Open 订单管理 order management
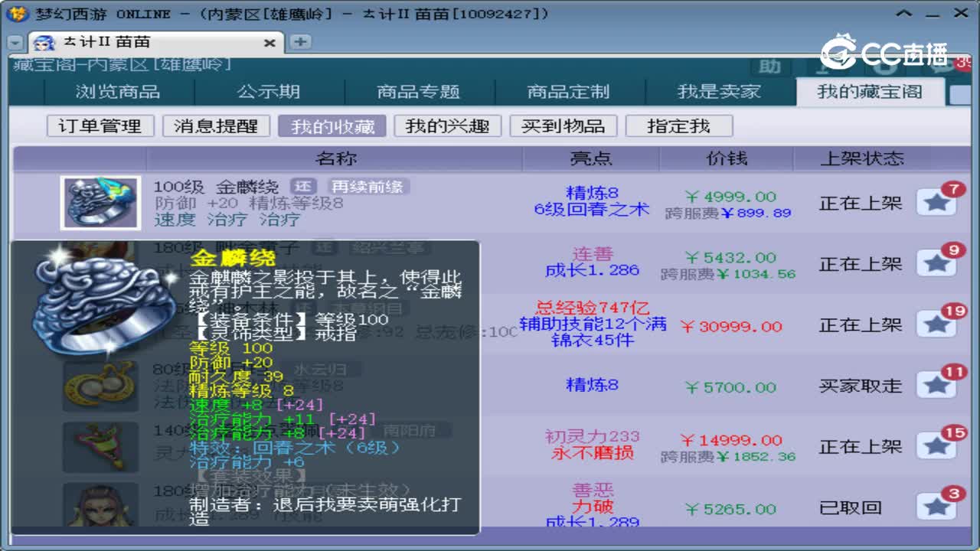Image resolution: width=980 pixels, height=551 pixels. pos(100,126)
